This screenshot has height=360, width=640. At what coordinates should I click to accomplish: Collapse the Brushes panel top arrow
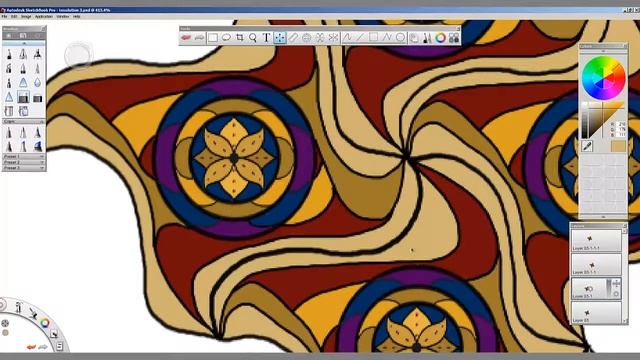click(x=24, y=43)
